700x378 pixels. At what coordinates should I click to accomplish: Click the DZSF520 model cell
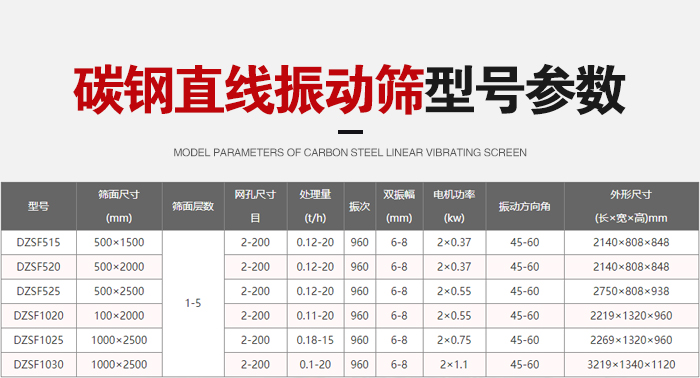38,267
